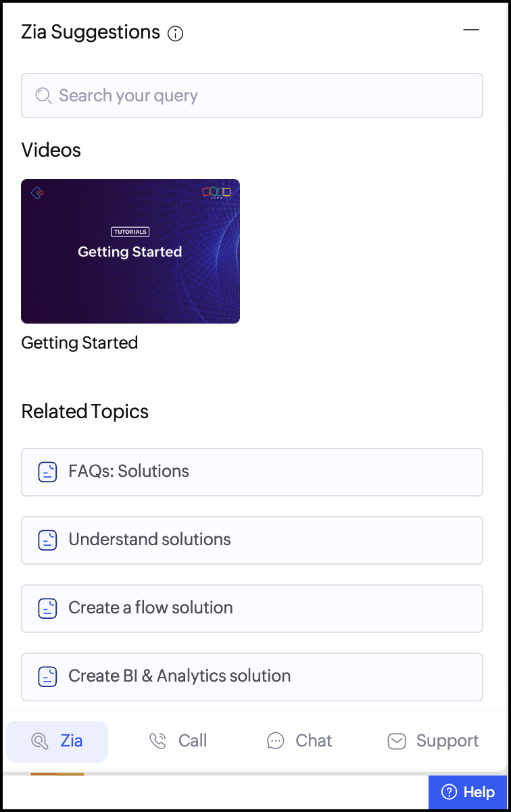
Task: Minimize the Zia Suggestions panel
Action: click(x=471, y=30)
